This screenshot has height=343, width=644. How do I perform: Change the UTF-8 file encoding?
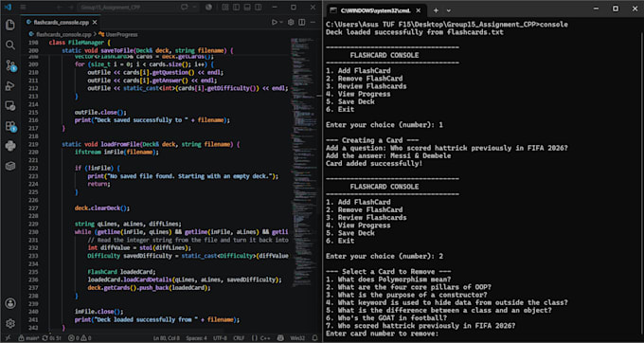(x=220, y=338)
